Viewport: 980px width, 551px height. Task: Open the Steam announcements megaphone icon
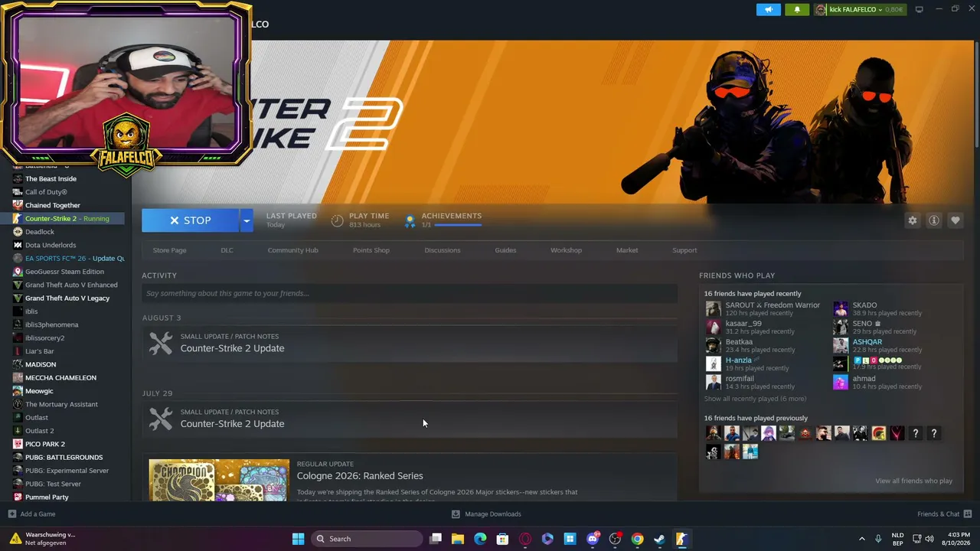[x=769, y=9]
